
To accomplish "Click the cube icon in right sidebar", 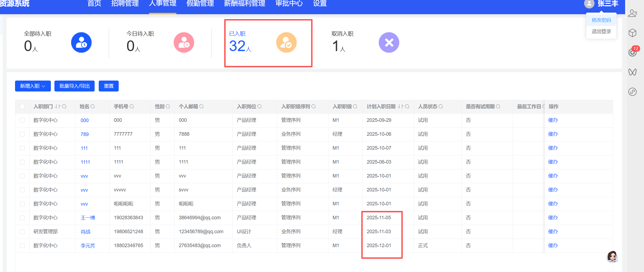I will (633, 33).
